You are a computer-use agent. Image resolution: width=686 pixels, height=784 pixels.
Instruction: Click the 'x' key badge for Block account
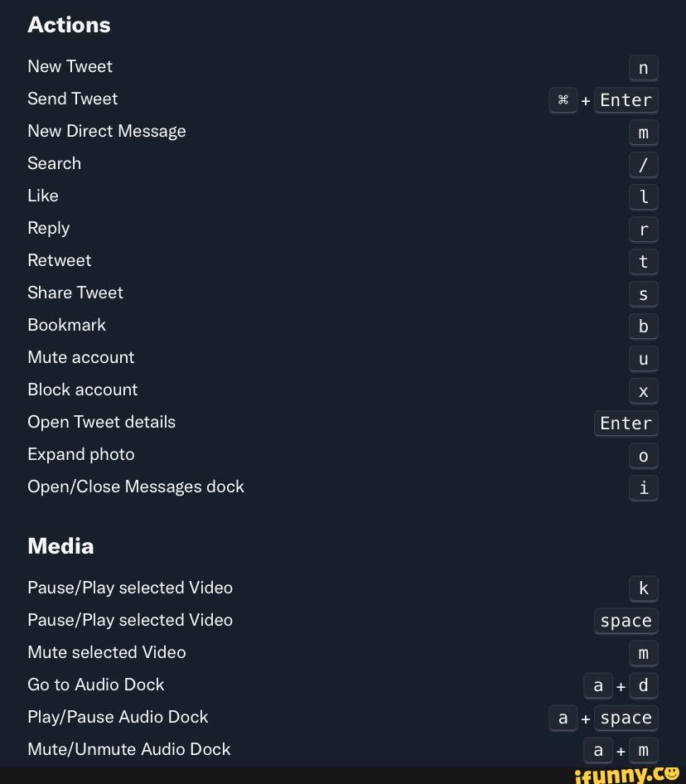tap(643, 391)
